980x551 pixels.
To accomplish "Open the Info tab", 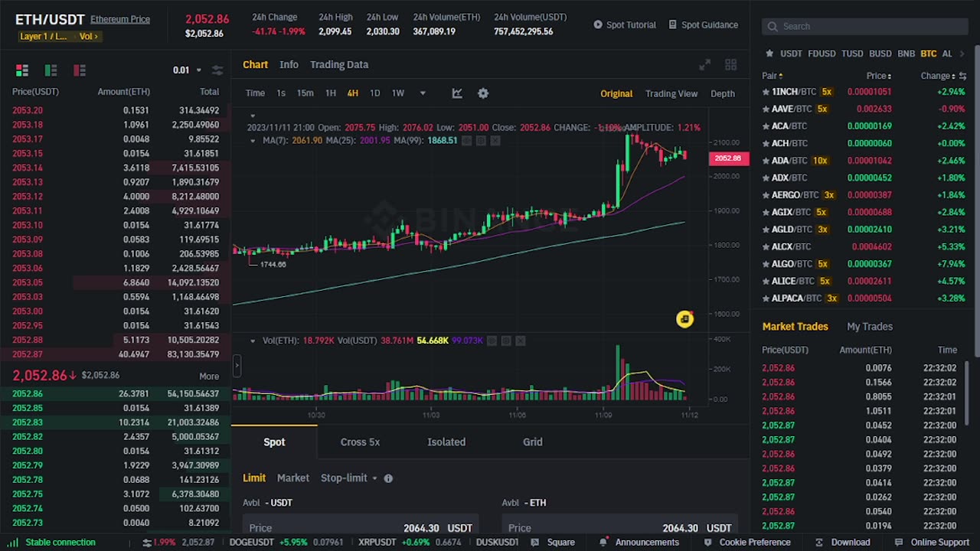I will (x=289, y=65).
